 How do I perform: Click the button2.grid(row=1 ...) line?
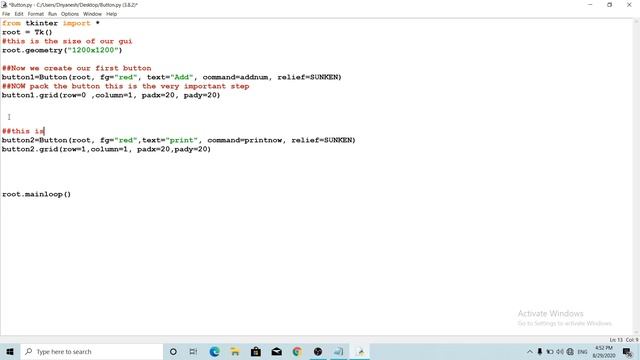click(x=106, y=149)
